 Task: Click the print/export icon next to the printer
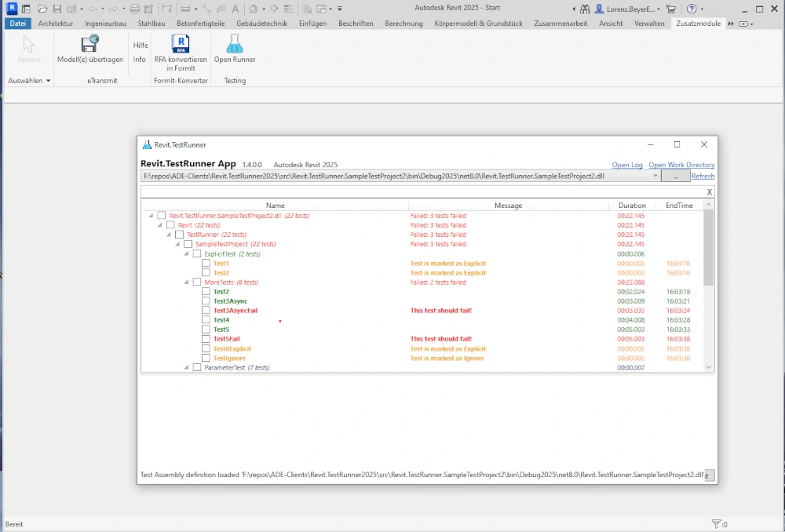tap(148, 9)
